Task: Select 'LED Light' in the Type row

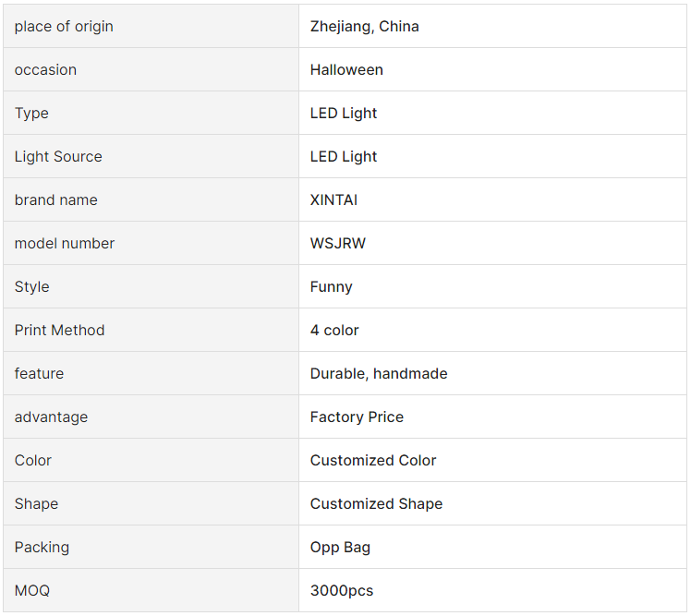Action: [344, 114]
